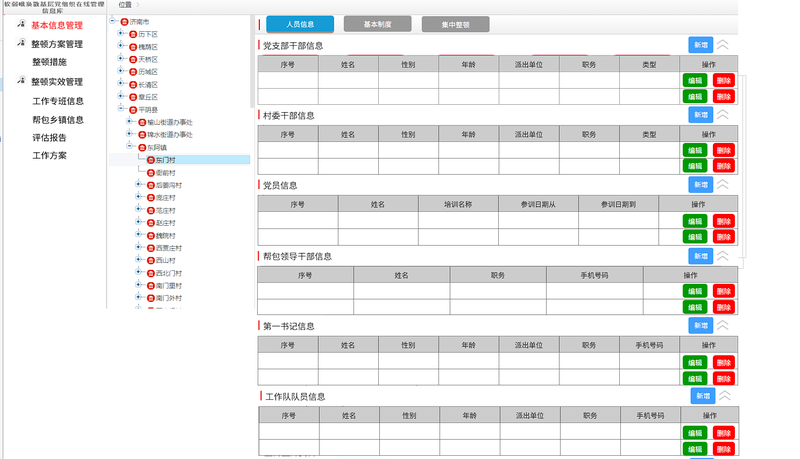800x459 pixels.
Task: Click the icon beside 基本信息管理
Action: 20,25
